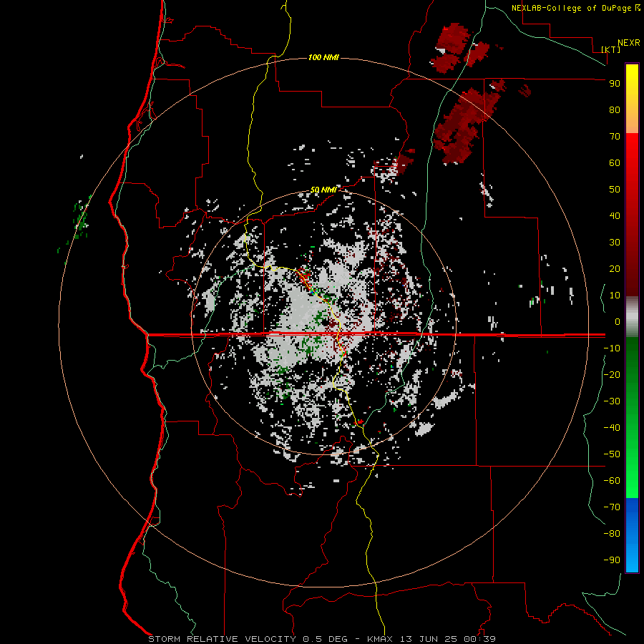Image resolution: width=644 pixels, height=644 pixels.
Task: Click the NEXLAB-College of DuPage title text
Action: pyautogui.click(x=572, y=8)
